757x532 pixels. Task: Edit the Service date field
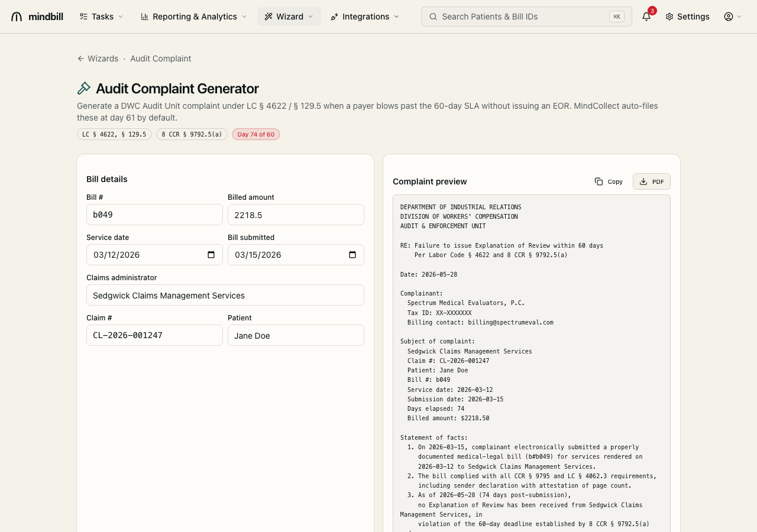(154, 255)
